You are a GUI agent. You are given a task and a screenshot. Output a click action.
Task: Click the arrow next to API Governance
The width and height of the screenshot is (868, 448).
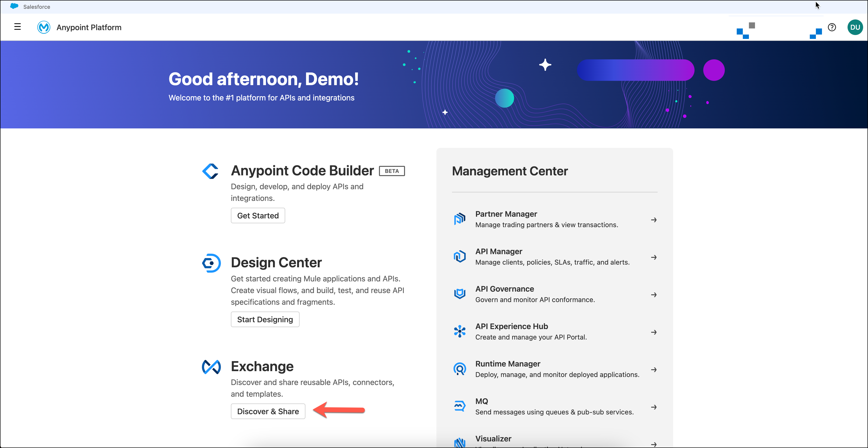654,295
